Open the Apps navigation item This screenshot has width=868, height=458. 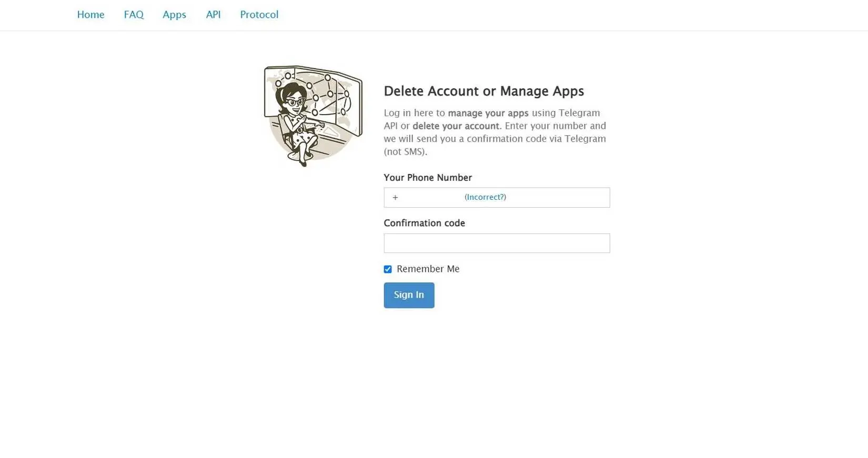click(x=174, y=15)
